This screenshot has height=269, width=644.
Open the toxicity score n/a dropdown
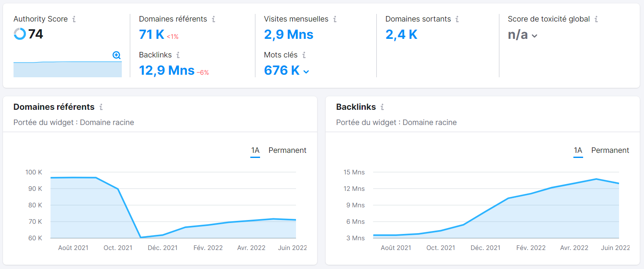tap(534, 35)
